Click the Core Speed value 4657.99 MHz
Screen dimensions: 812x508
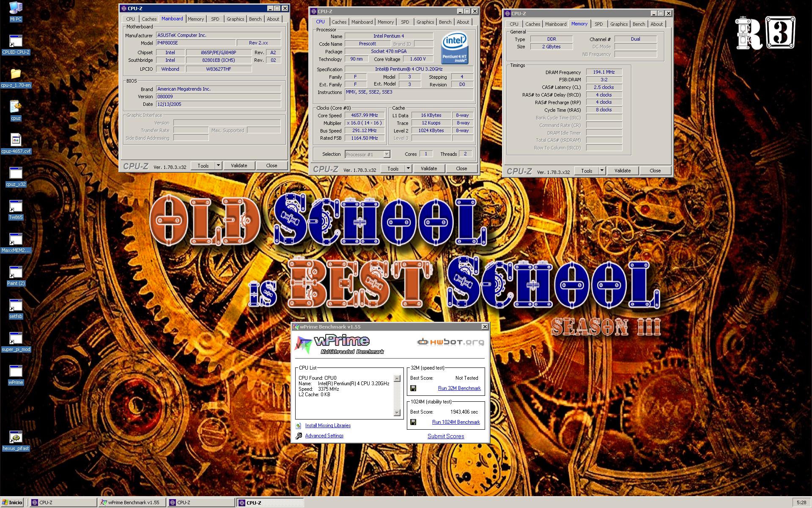(x=364, y=115)
